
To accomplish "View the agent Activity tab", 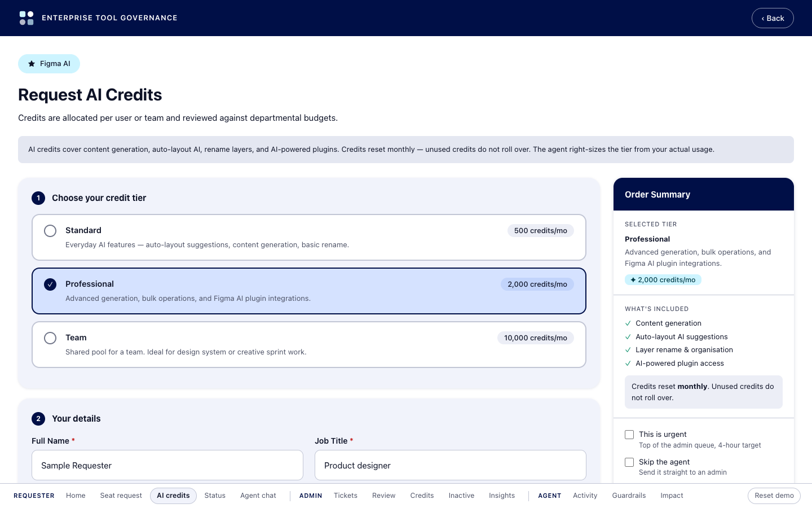I will pyautogui.click(x=585, y=496).
